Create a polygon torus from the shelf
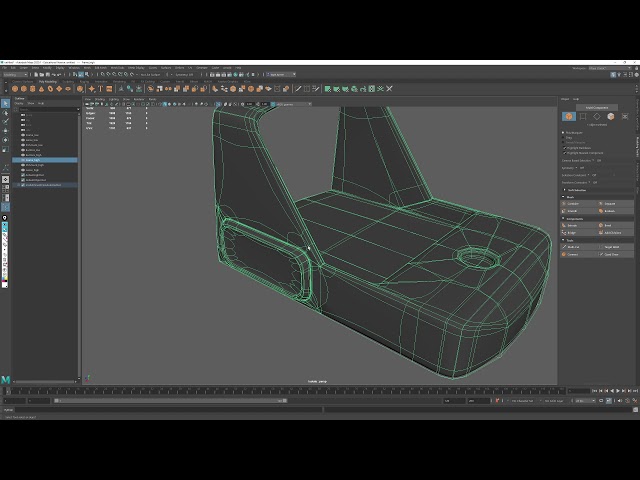Screen dimensions: 640x480 (50, 89)
